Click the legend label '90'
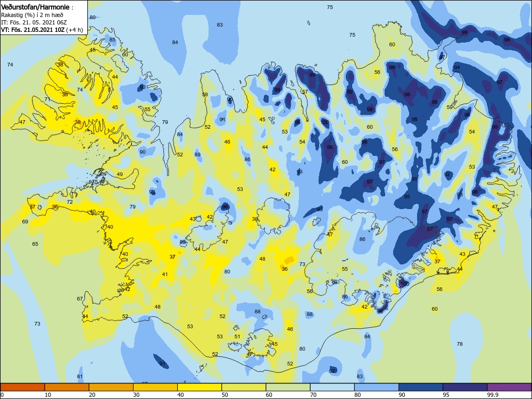 pos(402,395)
